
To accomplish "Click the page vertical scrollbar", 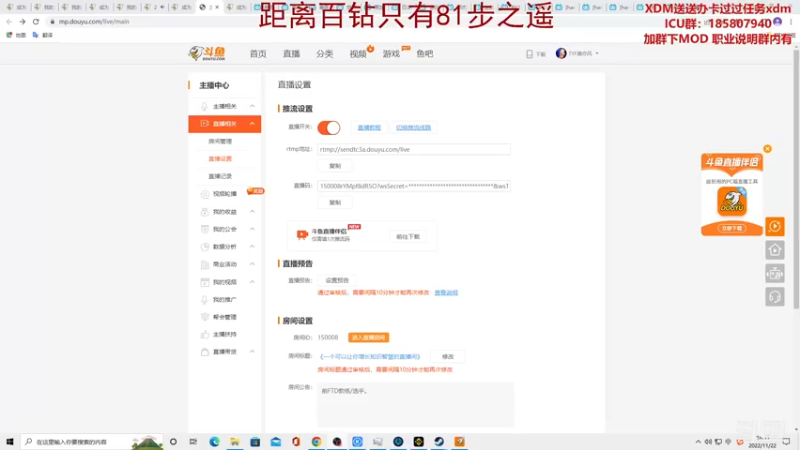I will [796, 177].
